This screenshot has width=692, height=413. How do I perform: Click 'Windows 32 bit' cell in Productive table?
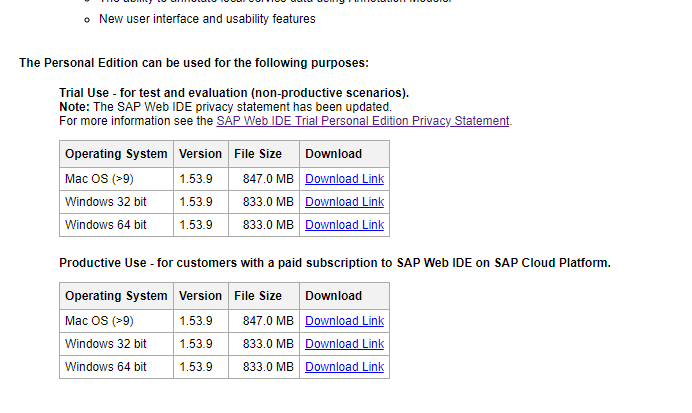click(116, 344)
